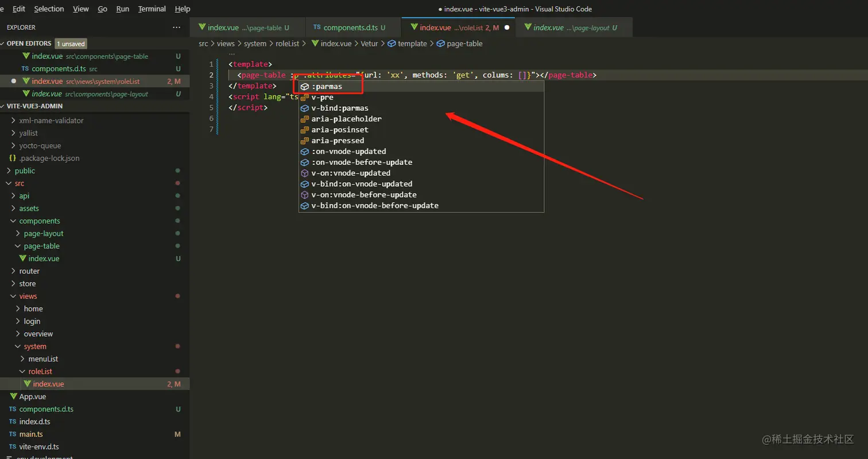Click the roleList breadcrumb
This screenshot has width=868, height=459.
coord(288,44)
